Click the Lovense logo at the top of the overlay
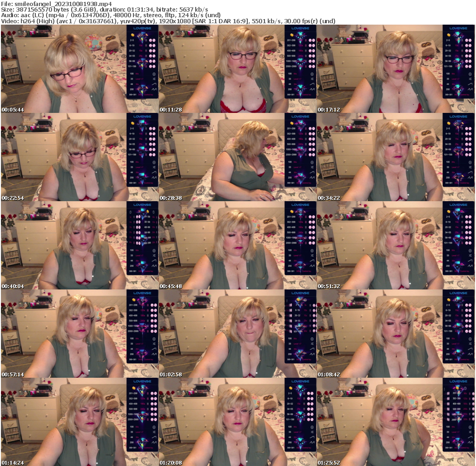 coord(142,28)
